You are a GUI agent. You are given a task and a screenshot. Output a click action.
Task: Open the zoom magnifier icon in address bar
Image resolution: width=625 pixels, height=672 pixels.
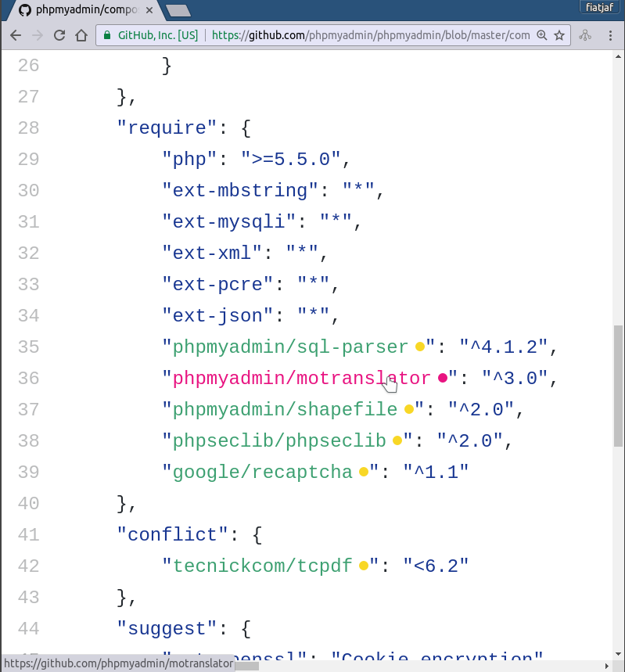coord(542,35)
